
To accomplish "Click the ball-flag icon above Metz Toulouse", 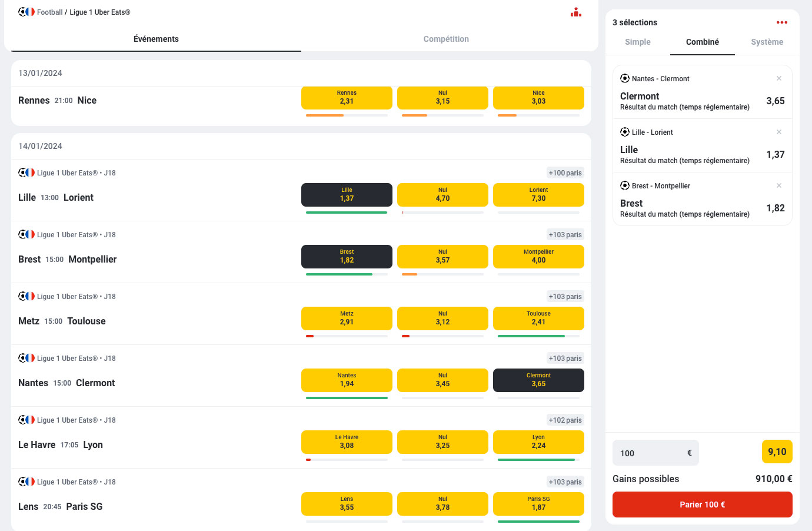I will point(26,296).
